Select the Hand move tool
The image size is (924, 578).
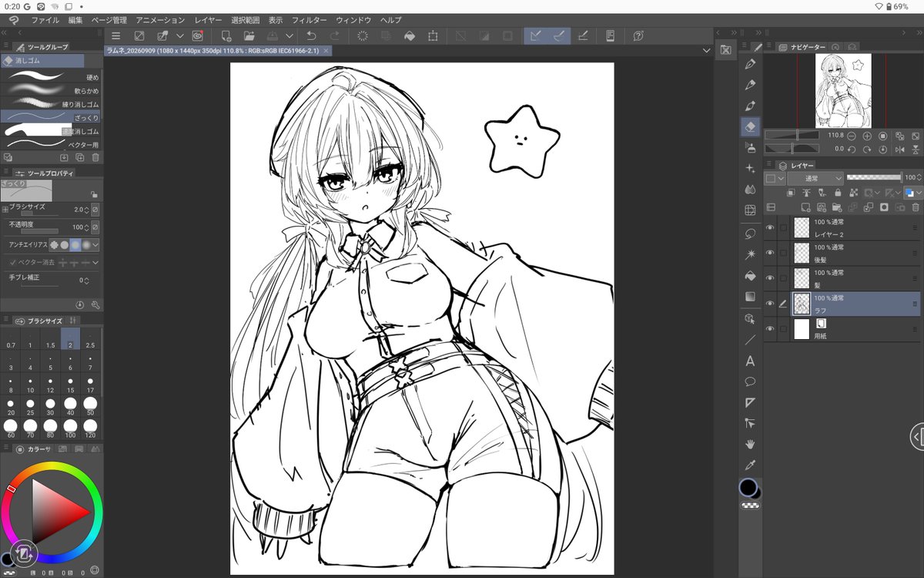[750, 444]
